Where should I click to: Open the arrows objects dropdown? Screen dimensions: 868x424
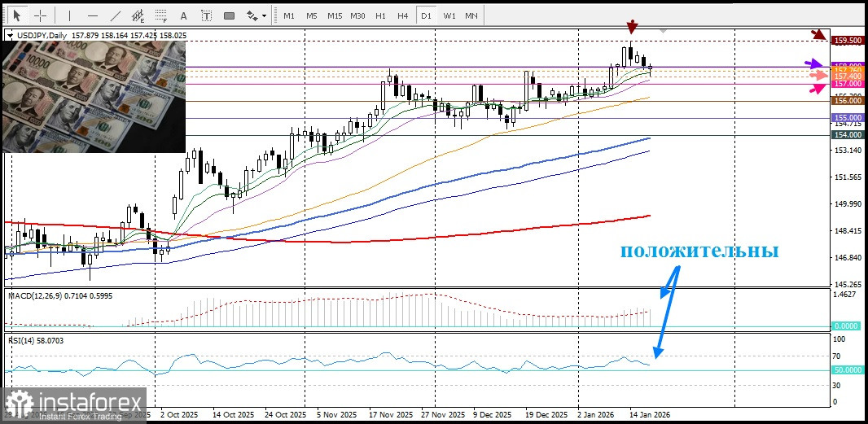(x=256, y=15)
